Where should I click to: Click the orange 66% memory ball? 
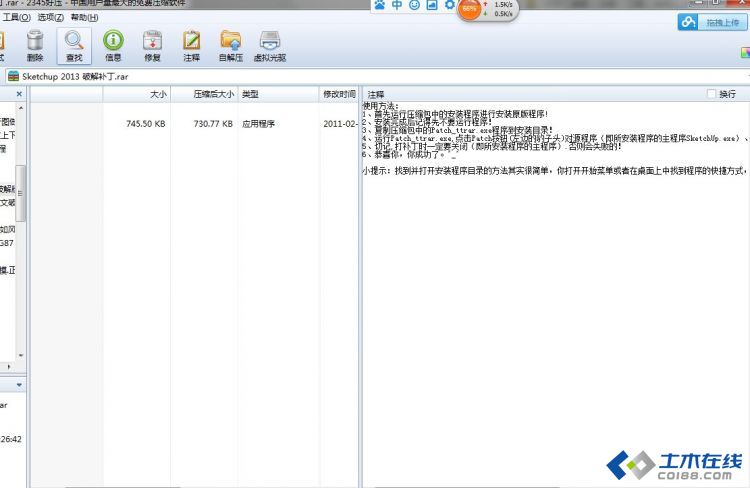click(469, 9)
